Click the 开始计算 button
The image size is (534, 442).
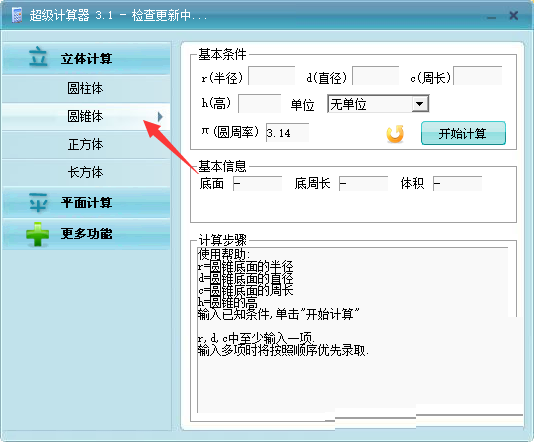(463, 133)
